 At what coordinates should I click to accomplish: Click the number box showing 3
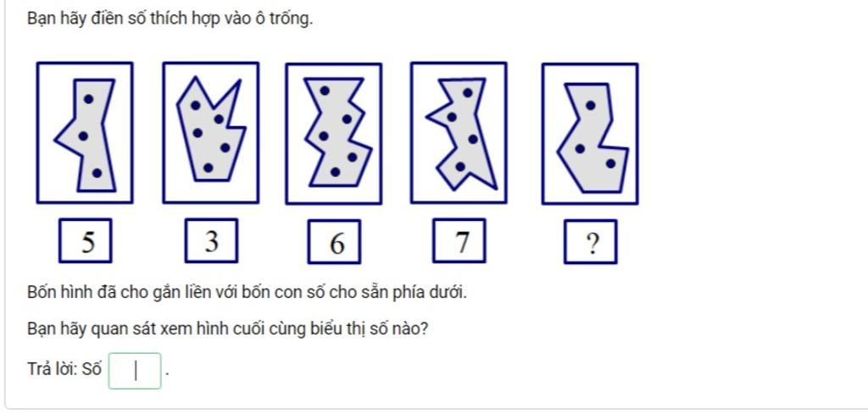coord(211,240)
